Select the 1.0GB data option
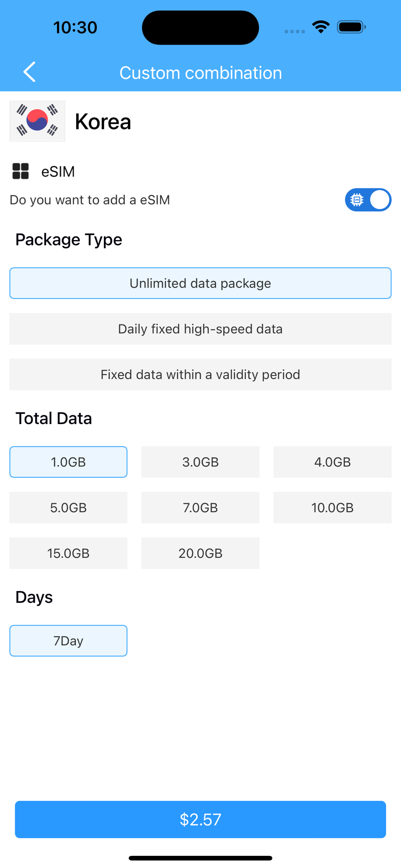The height and width of the screenshot is (868, 401). pyautogui.click(x=68, y=462)
